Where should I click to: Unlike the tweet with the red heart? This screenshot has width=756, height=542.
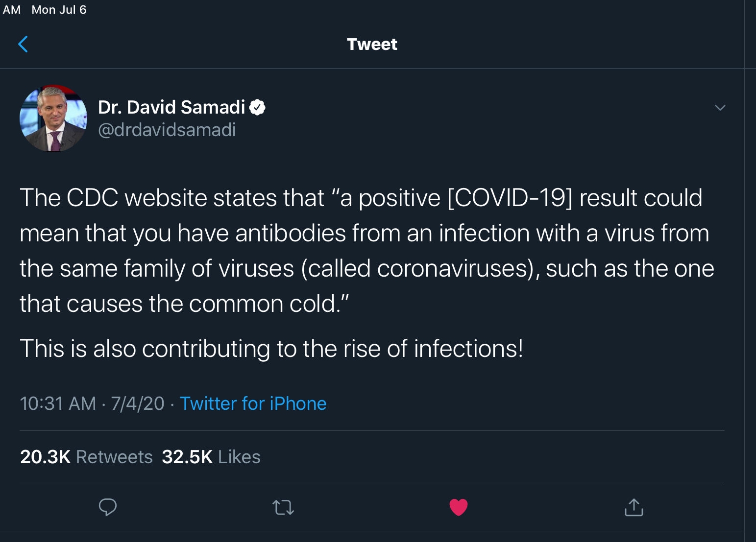click(x=458, y=507)
